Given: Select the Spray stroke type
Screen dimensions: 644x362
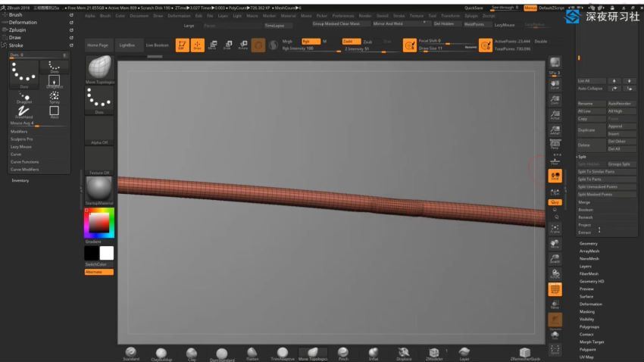Looking at the screenshot, I should click(x=55, y=97).
